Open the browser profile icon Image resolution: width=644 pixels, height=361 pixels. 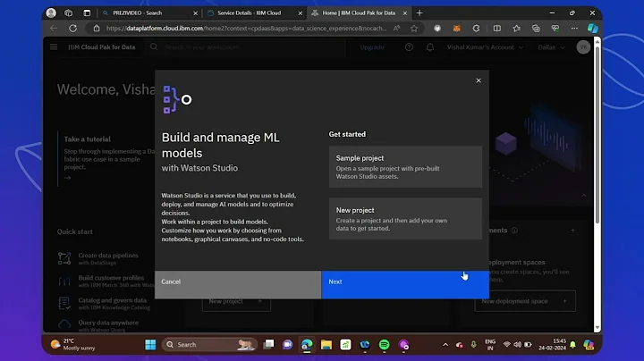pyautogui.click(x=51, y=13)
